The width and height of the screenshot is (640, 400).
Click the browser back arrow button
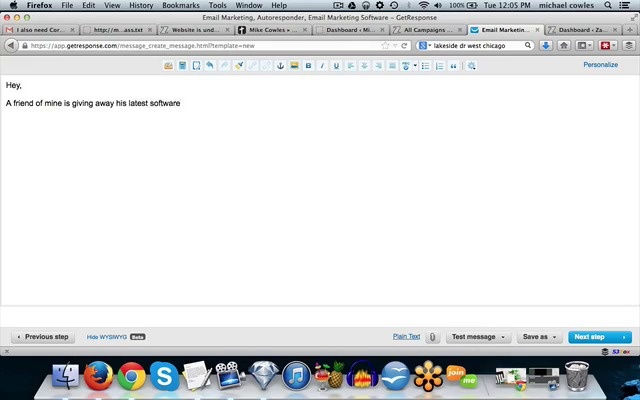pos(11,45)
